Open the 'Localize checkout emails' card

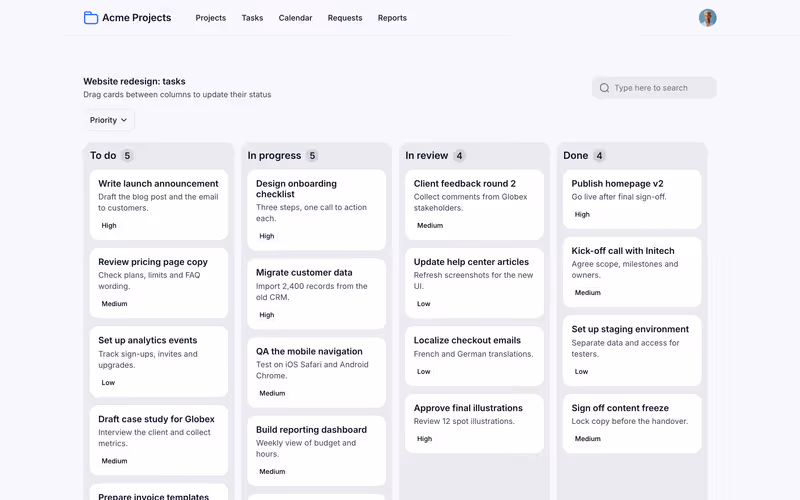tap(474, 356)
